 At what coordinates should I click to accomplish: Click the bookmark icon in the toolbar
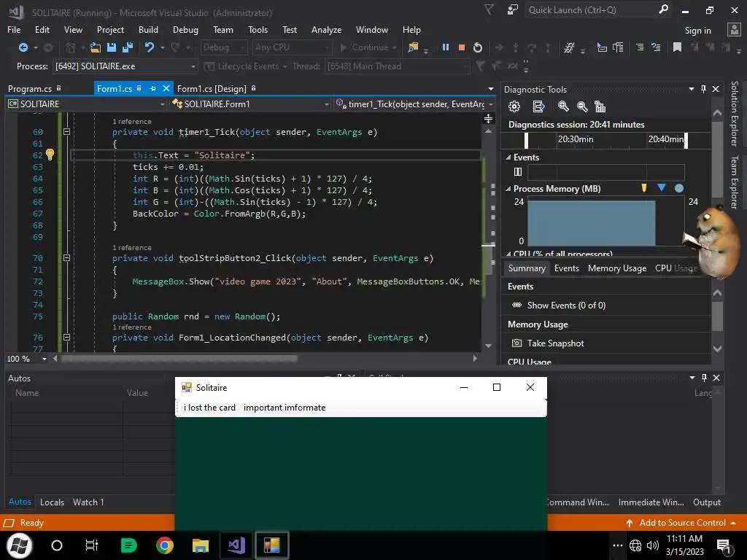click(677, 47)
